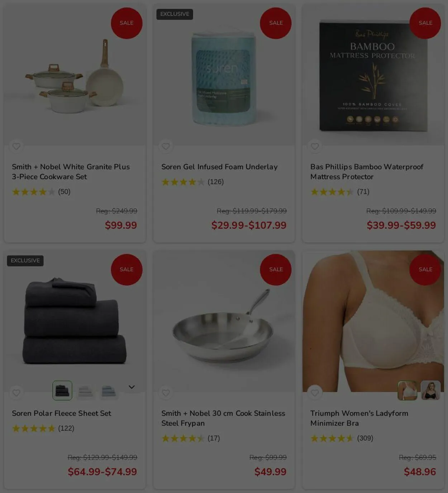This screenshot has height=493, width=448.
Task: Select charcoal color swatch for Fleece Sheet Set
Action: pos(62,390)
